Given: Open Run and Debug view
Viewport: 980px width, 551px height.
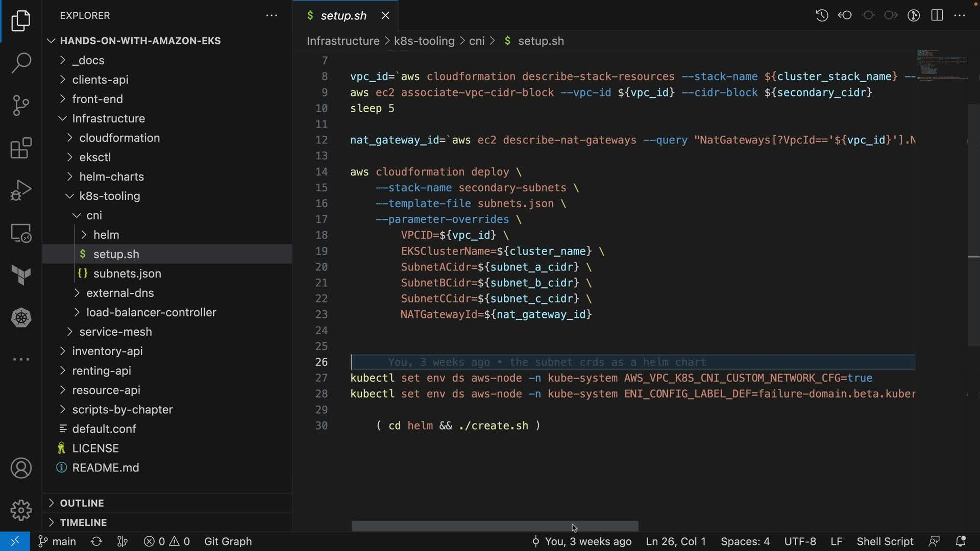Looking at the screenshot, I should [x=21, y=190].
